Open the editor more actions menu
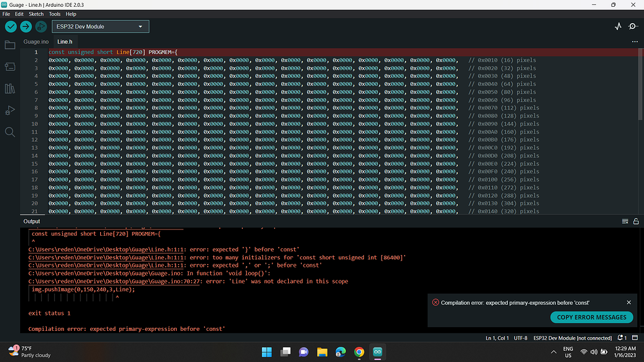The width and height of the screenshot is (644, 362). [635, 41]
